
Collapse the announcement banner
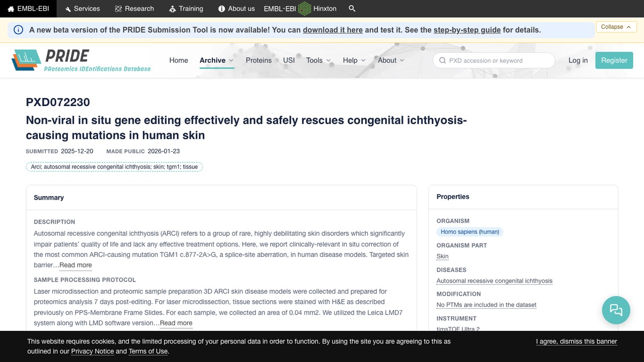(616, 27)
